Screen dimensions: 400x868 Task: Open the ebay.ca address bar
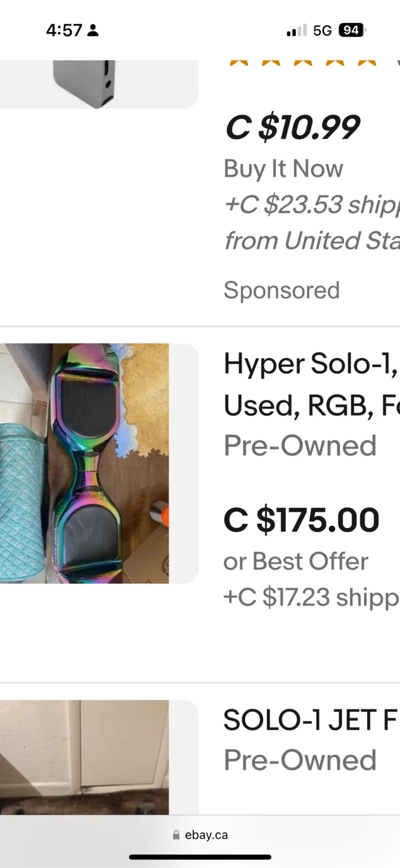pos(200,835)
